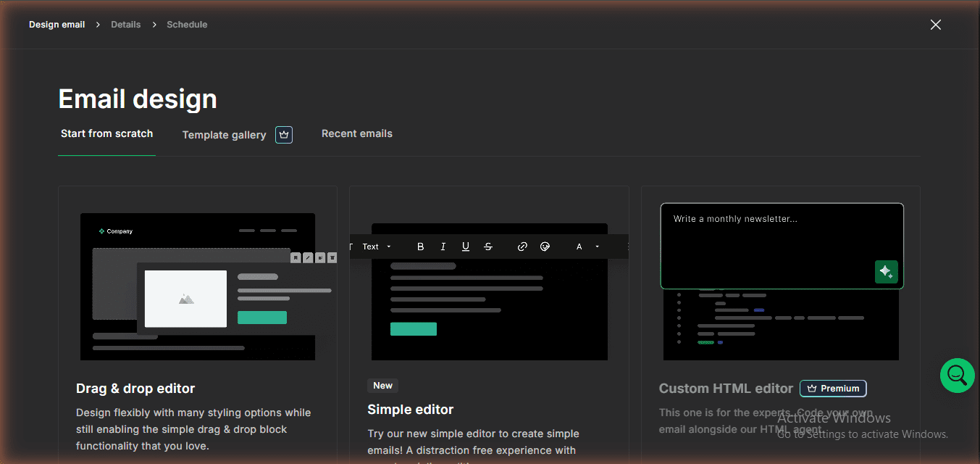Click the Strikethrough icon in Simple editor preview
The image size is (980, 464).
[x=488, y=246]
